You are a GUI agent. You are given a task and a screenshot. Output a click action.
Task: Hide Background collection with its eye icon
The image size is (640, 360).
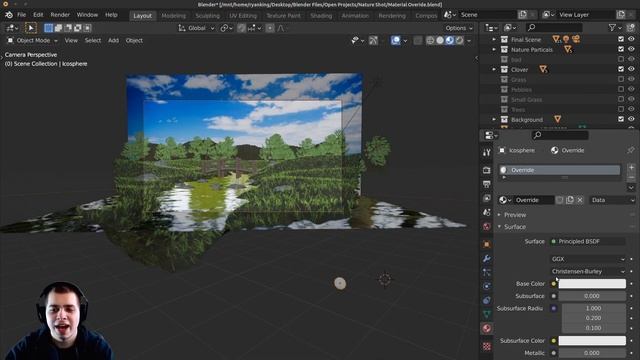click(x=631, y=119)
